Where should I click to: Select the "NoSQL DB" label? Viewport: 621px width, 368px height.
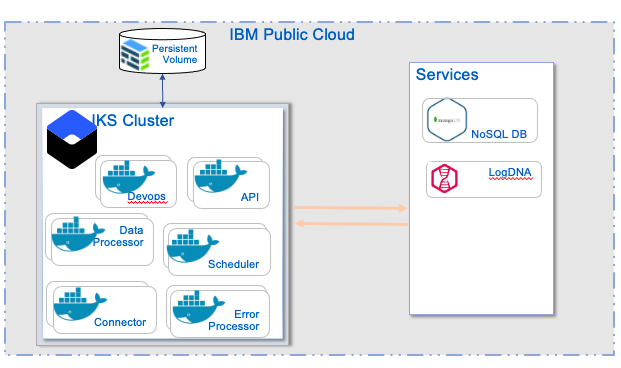499,134
